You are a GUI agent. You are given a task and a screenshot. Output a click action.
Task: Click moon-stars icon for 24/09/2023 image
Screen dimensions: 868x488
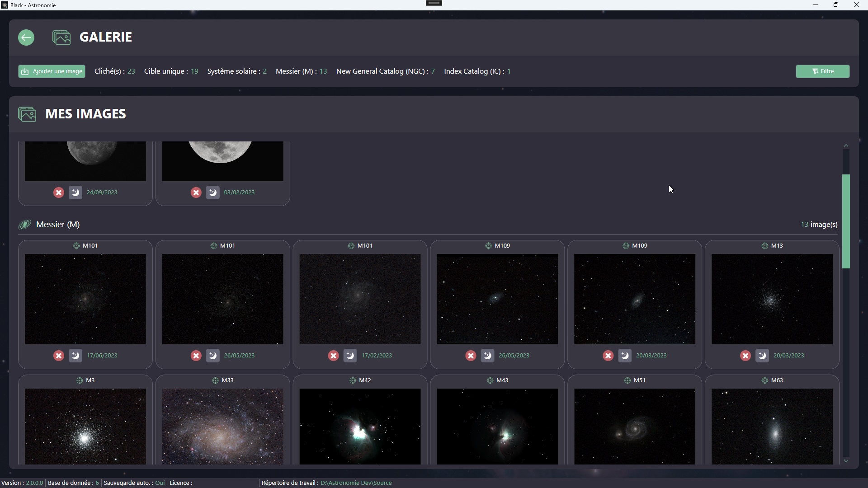75,192
